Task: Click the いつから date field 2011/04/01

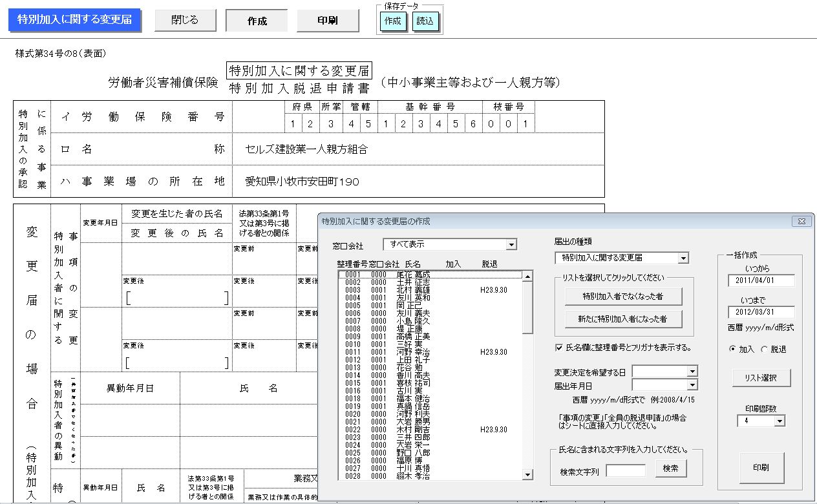Action: coord(761,280)
